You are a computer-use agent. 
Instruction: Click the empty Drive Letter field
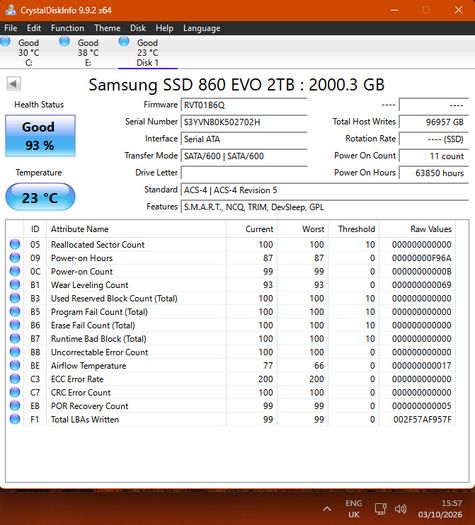pyautogui.click(x=244, y=173)
